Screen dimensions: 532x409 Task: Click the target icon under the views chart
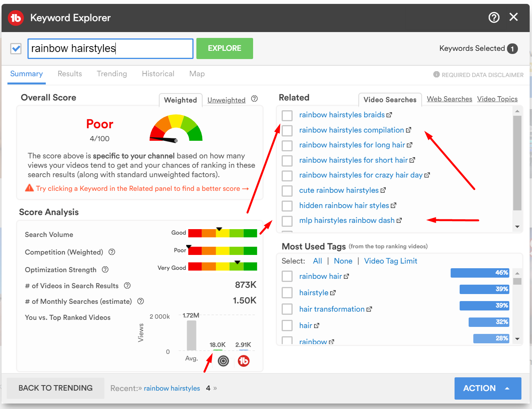click(x=223, y=361)
